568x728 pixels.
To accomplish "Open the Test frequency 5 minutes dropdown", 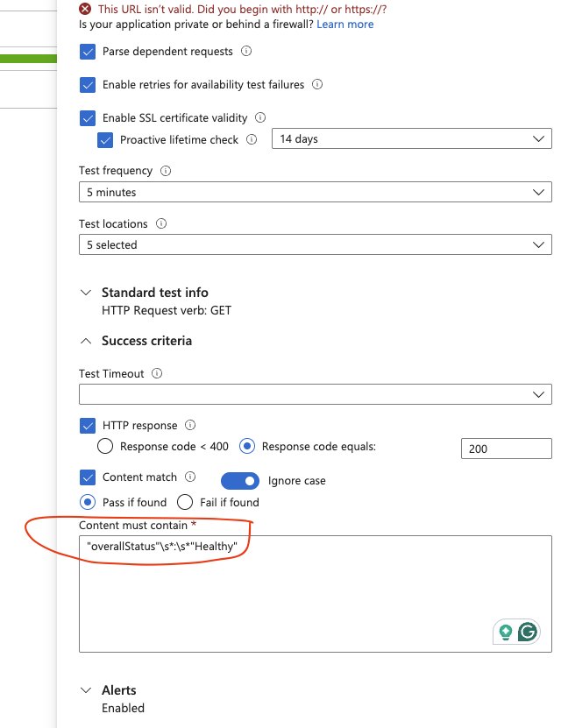I will tap(316, 192).
